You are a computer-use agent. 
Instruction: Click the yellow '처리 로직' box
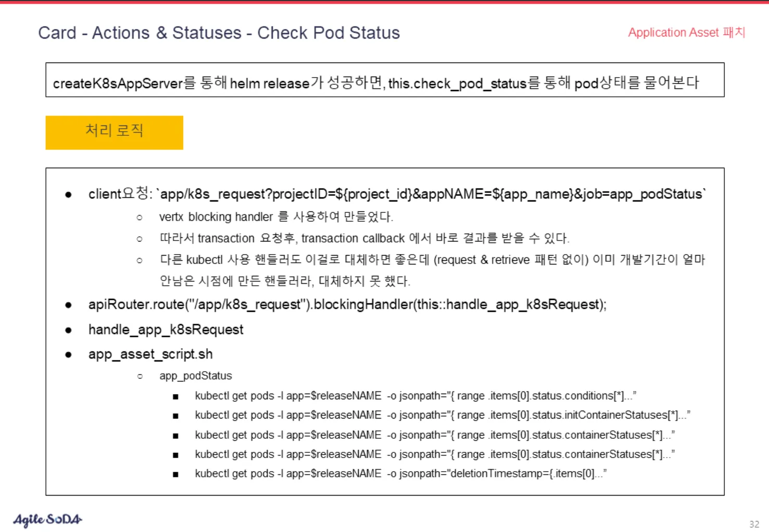pyautogui.click(x=114, y=132)
